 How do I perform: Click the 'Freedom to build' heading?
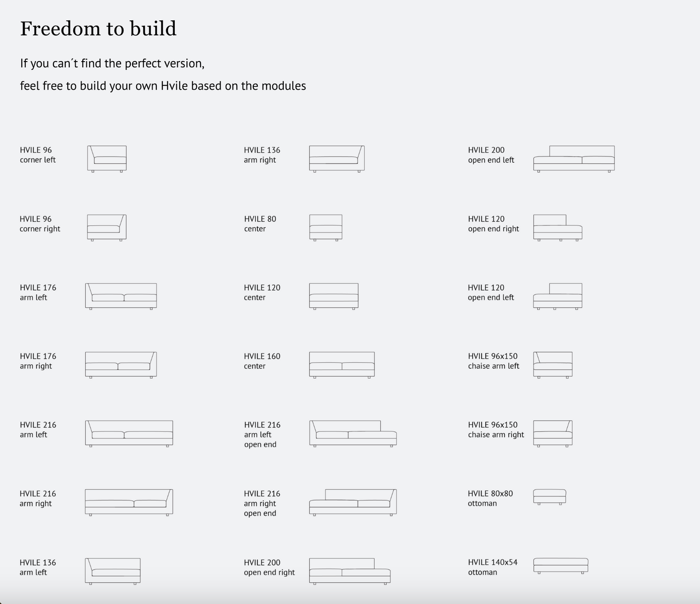(98, 29)
